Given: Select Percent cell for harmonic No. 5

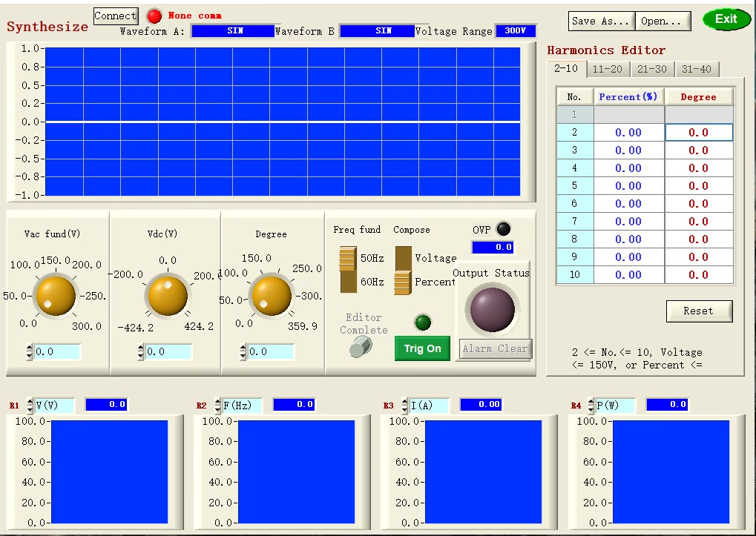Looking at the screenshot, I should (628, 186).
